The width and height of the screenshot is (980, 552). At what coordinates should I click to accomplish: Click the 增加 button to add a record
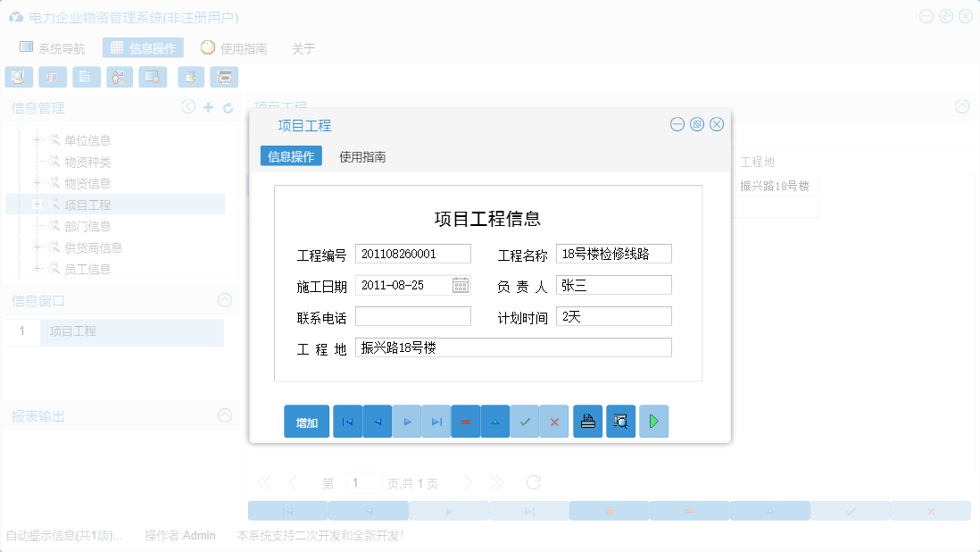tap(306, 421)
